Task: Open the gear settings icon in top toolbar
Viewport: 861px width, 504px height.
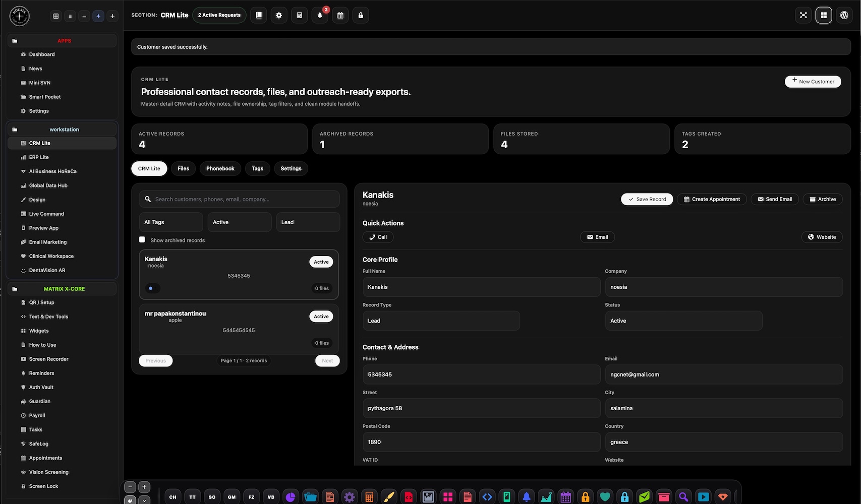Action: (279, 15)
